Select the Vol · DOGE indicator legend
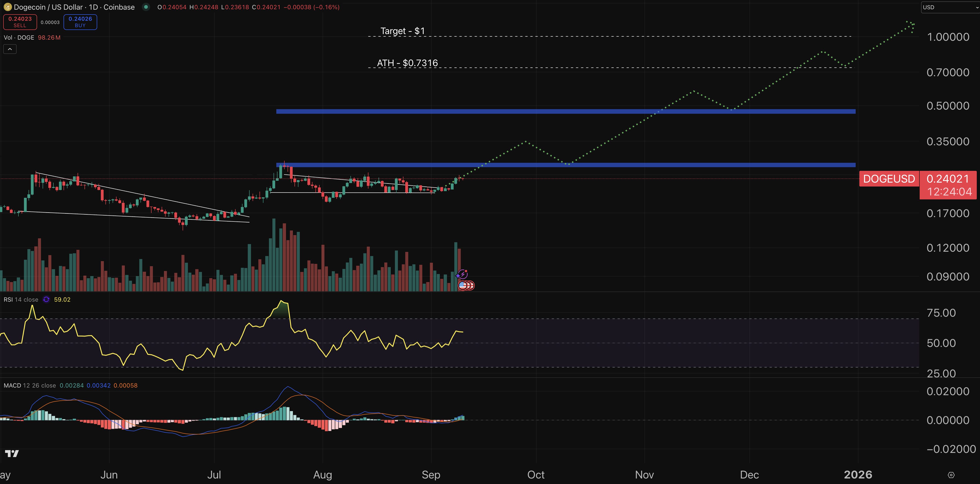 [x=19, y=37]
